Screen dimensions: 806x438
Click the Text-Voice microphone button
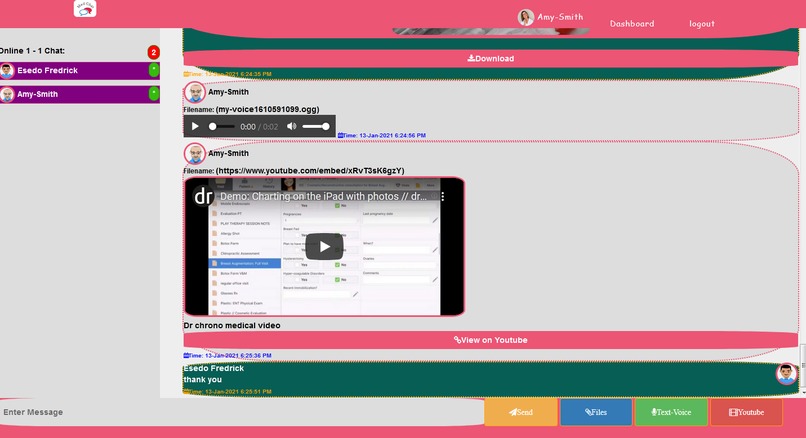(671, 412)
